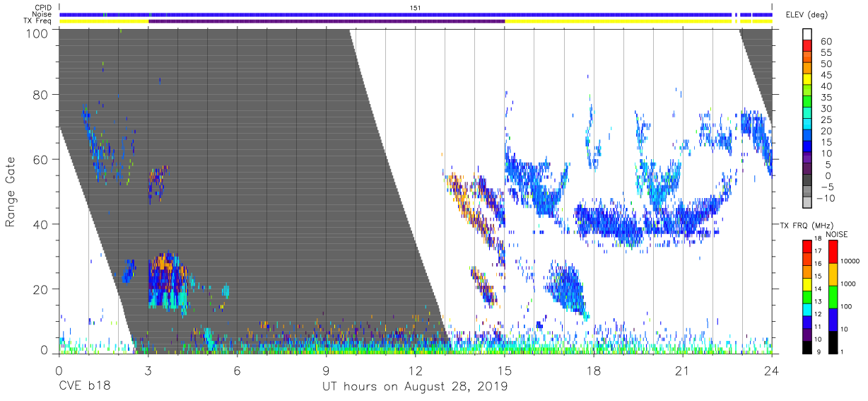This screenshot has width=868, height=401.
Task: Click the green 30–35 segment of ELEV colorbar
Action: (x=809, y=102)
